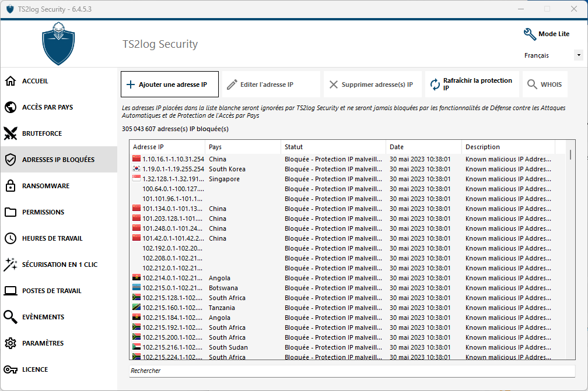
Task: Click the shield icon for Adresses IP bloquées
Action: (x=10, y=160)
